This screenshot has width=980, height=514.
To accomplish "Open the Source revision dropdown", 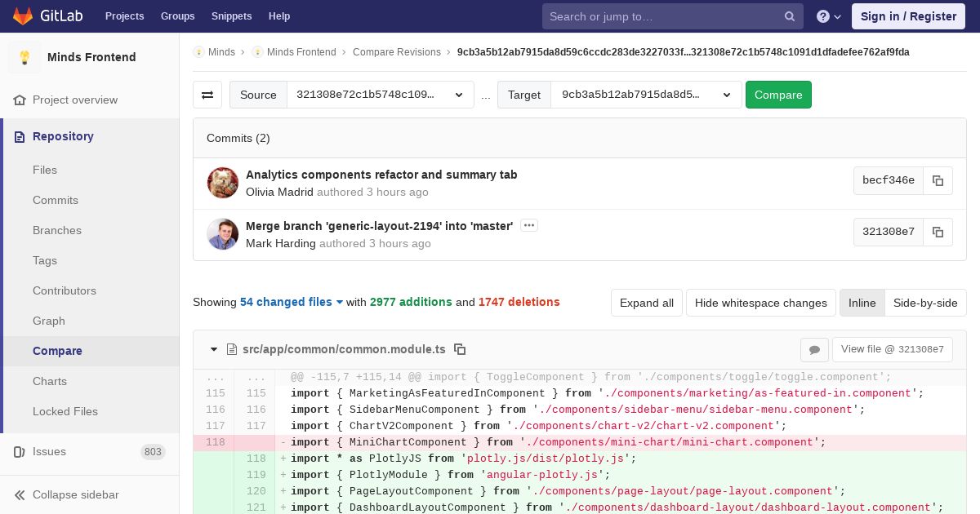I will pos(380,95).
